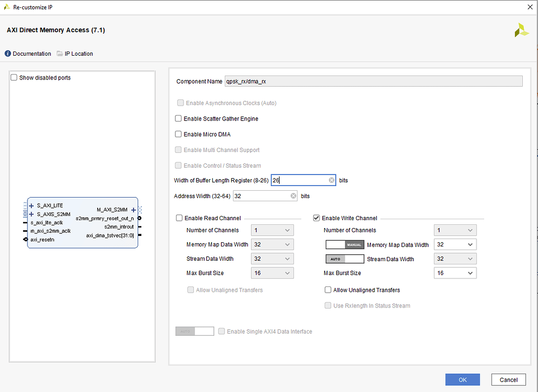
Task: Enable the Scatter Gather Engine
Action: (x=178, y=118)
